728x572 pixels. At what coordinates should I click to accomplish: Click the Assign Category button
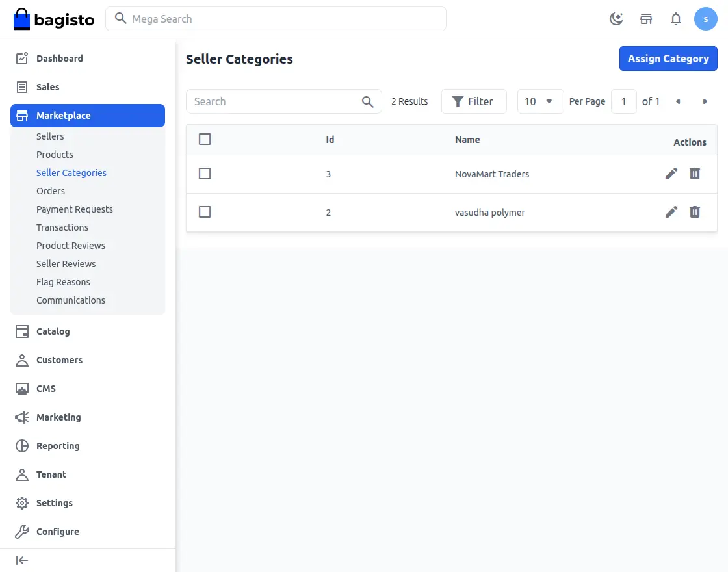668,58
